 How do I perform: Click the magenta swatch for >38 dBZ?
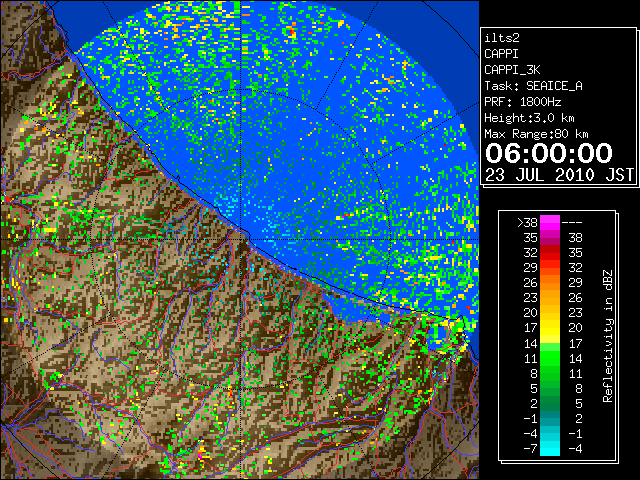(550, 222)
